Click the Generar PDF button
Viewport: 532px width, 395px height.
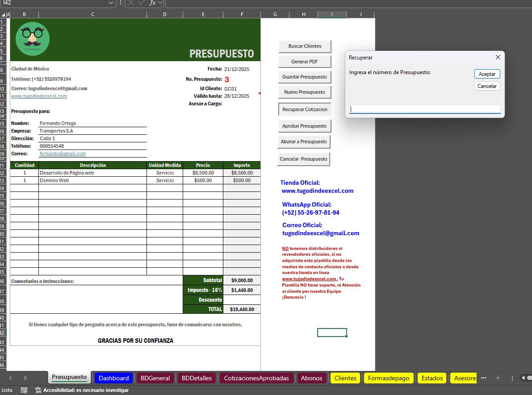(305, 61)
